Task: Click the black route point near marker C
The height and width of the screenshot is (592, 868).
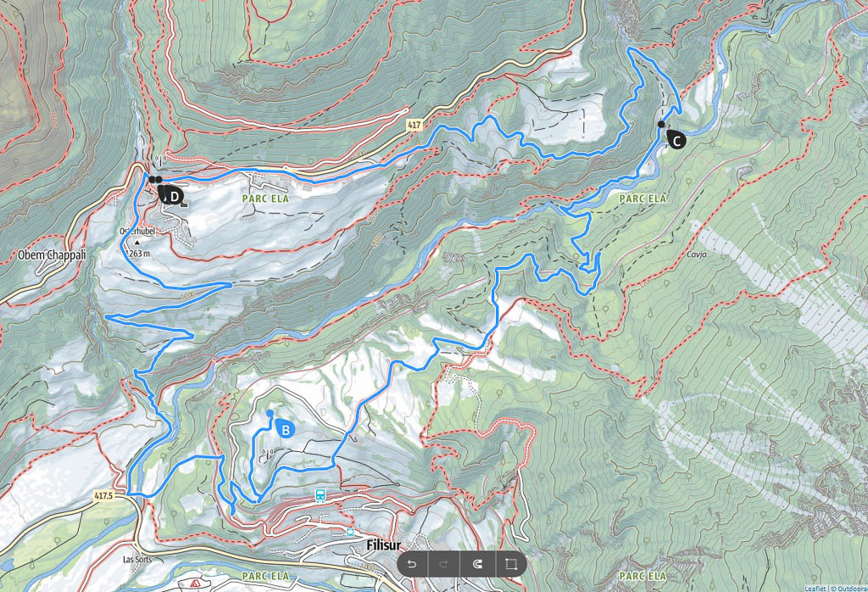Action: click(x=661, y=124)
